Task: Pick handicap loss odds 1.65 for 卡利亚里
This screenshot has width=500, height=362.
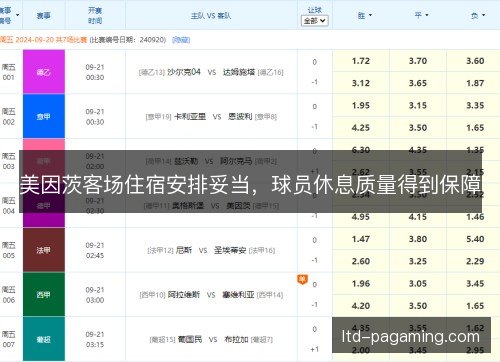Action: point(475,128)
